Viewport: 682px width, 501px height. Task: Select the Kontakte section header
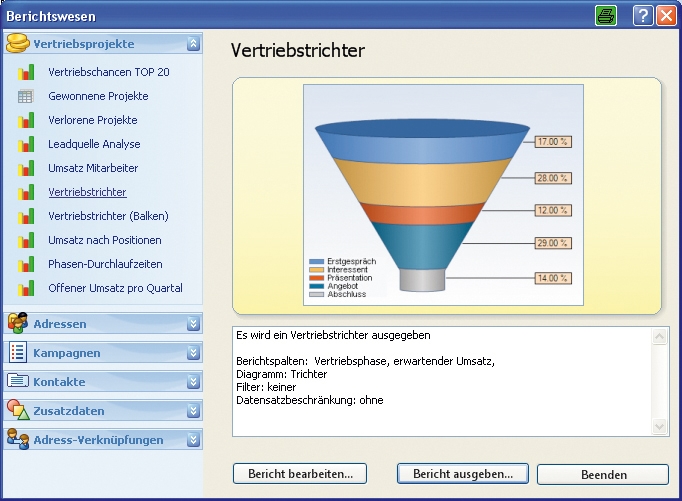[x=103, y=382]
